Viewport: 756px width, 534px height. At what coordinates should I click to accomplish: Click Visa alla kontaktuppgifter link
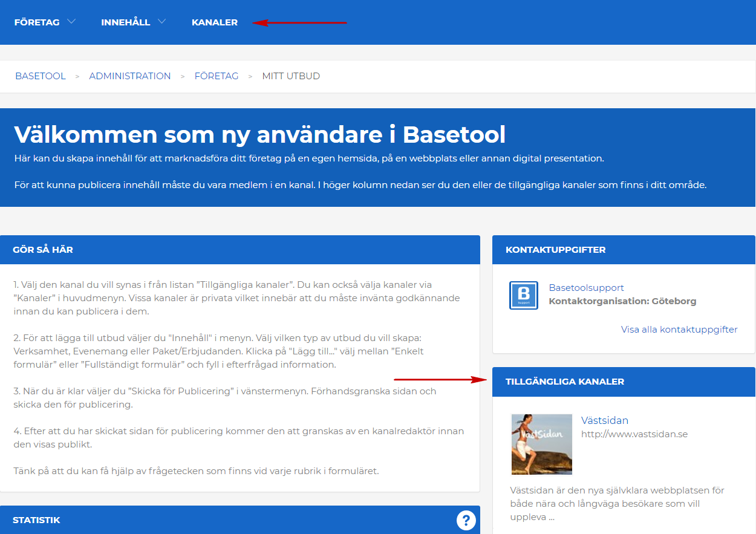679,330
